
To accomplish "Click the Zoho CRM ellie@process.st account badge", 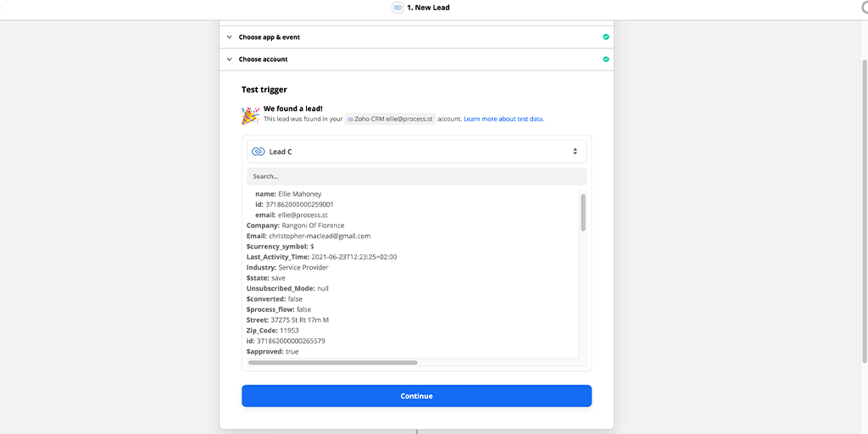I will tap(390, 119).
